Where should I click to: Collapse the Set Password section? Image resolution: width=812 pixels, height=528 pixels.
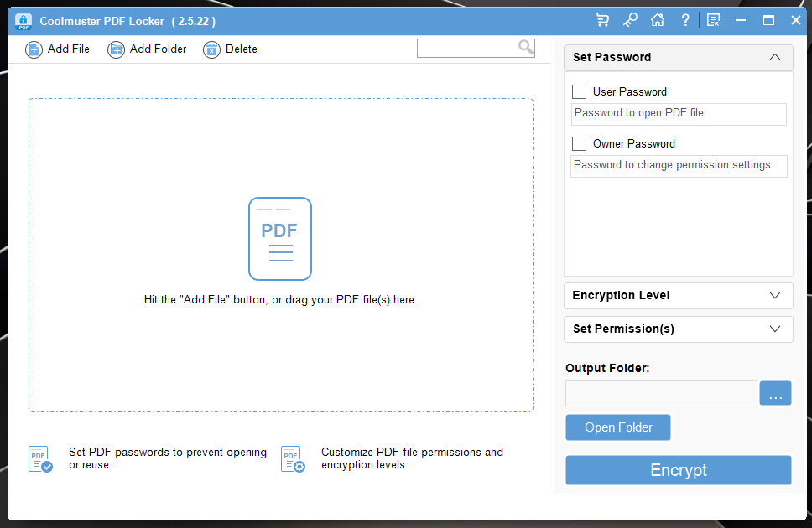click(x=679, y=58)
